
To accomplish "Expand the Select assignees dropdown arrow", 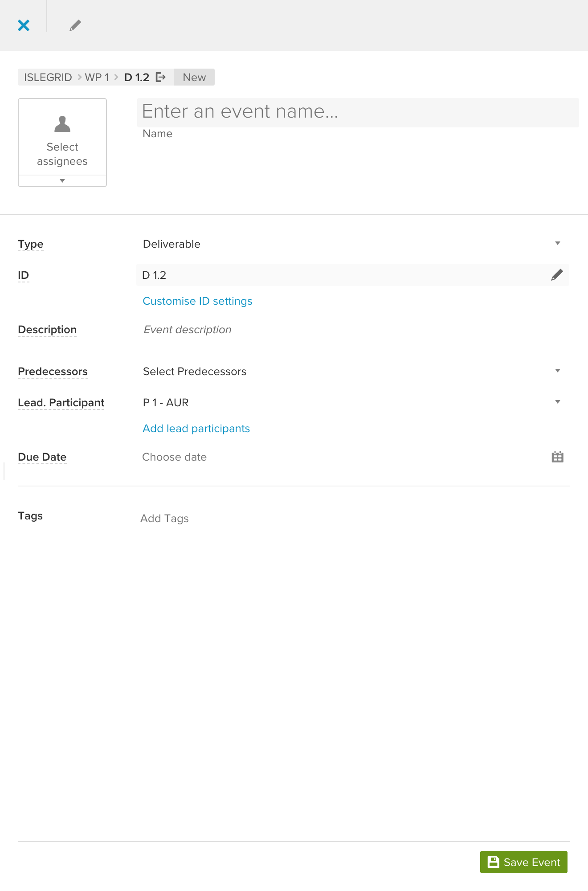I will (62, 181).
